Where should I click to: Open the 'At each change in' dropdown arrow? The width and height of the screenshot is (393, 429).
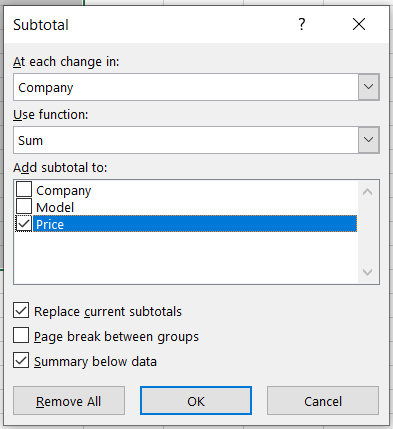(369, 87)
